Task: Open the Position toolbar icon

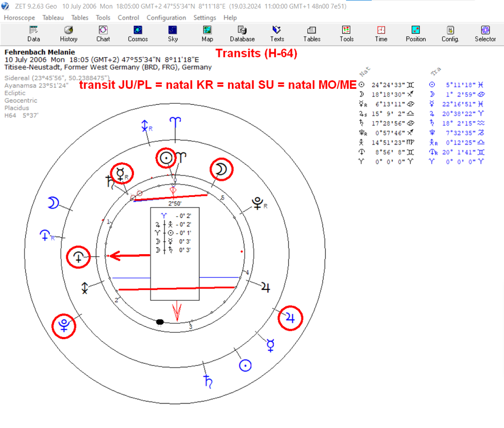Action: point(416,34)
